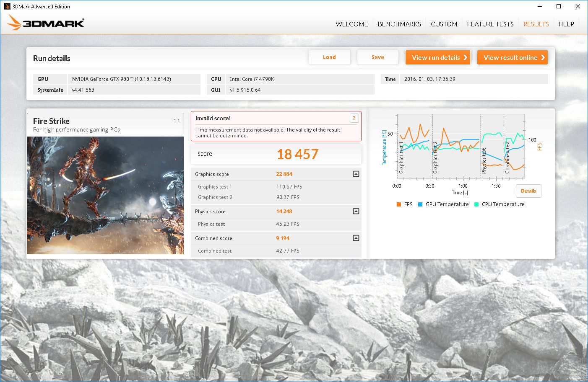Click the Combined score value 9 194
Image resolution: width=588 pixels, height=382 pixels.
click(x=283, y=238)
